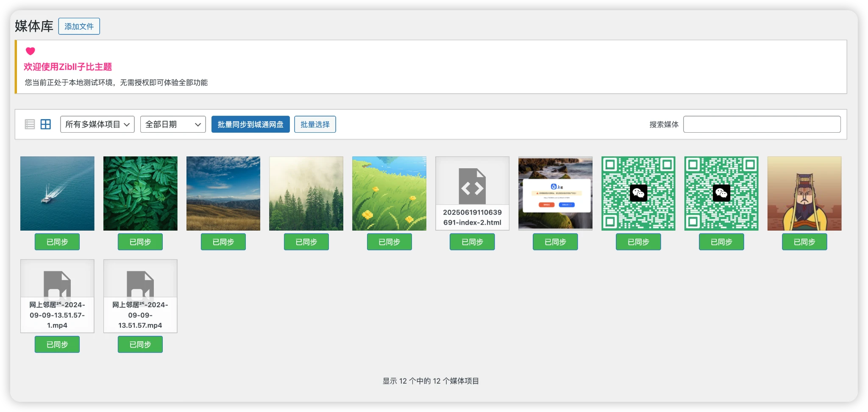868x412 pixels.
Task: Open the green leaves image thumbnail
Action: (140, 193)
